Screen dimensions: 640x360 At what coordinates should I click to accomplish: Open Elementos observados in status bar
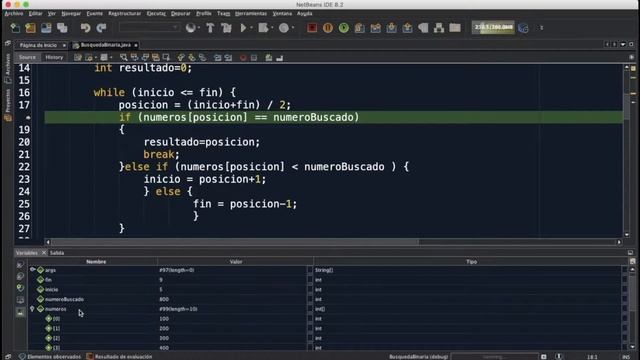[50, 357]
